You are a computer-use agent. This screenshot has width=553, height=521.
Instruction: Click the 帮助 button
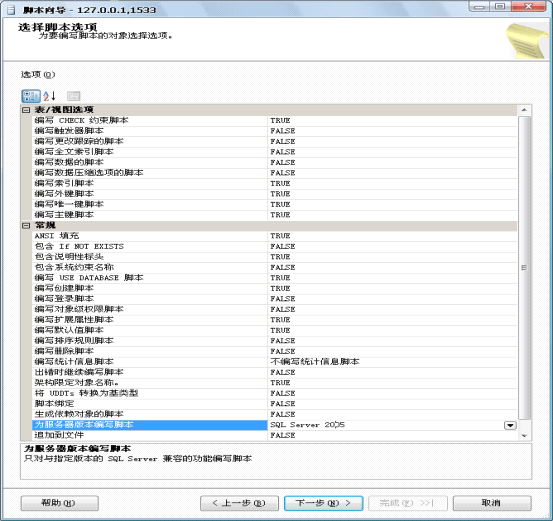click(59, 503)
